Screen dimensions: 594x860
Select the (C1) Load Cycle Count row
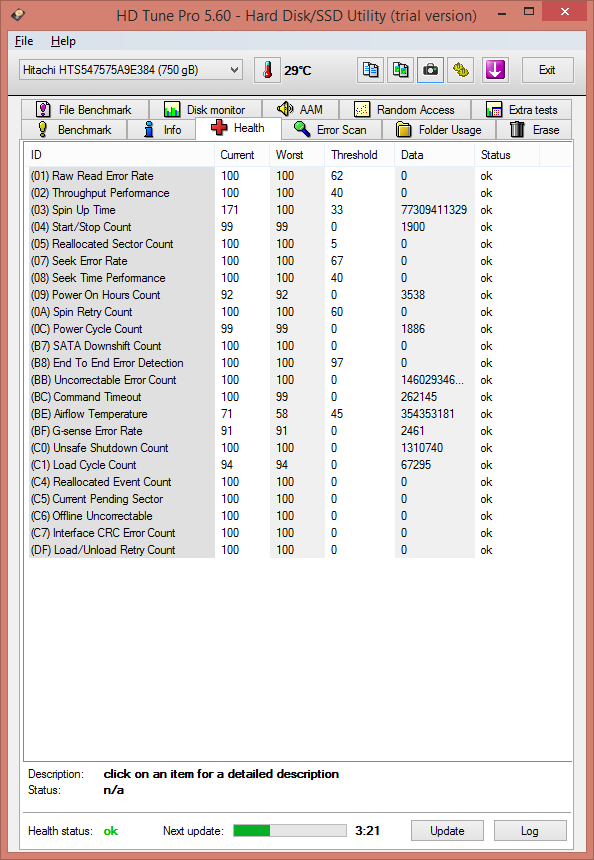284,465
